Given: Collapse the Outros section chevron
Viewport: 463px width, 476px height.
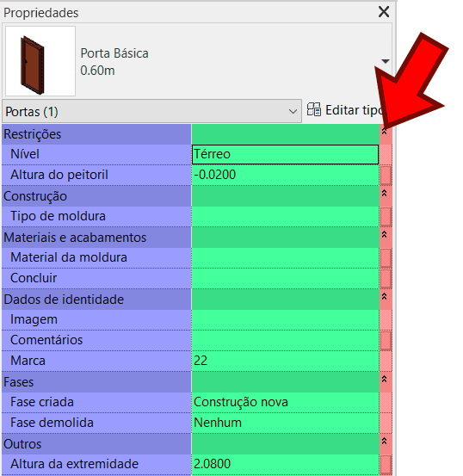Looking at the screenshot, I should 385,441.
